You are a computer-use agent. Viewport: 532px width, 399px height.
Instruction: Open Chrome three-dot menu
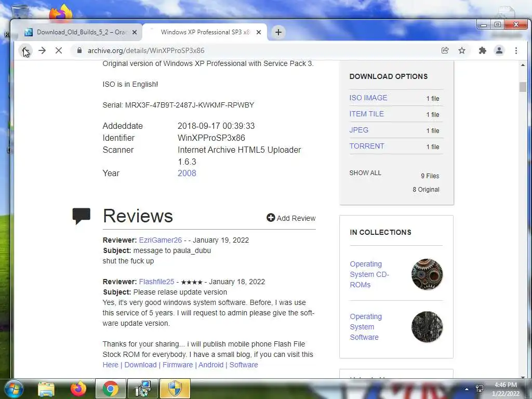(x=516, y=50)
